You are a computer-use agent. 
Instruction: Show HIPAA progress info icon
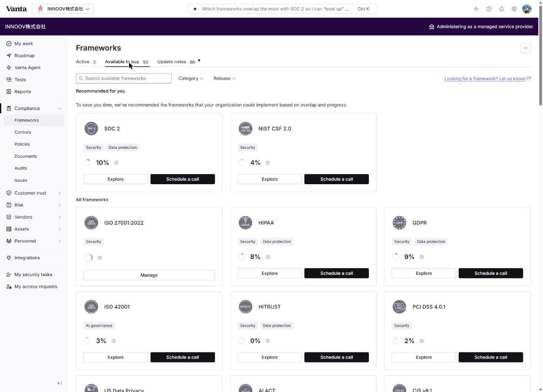click(268, 257)
